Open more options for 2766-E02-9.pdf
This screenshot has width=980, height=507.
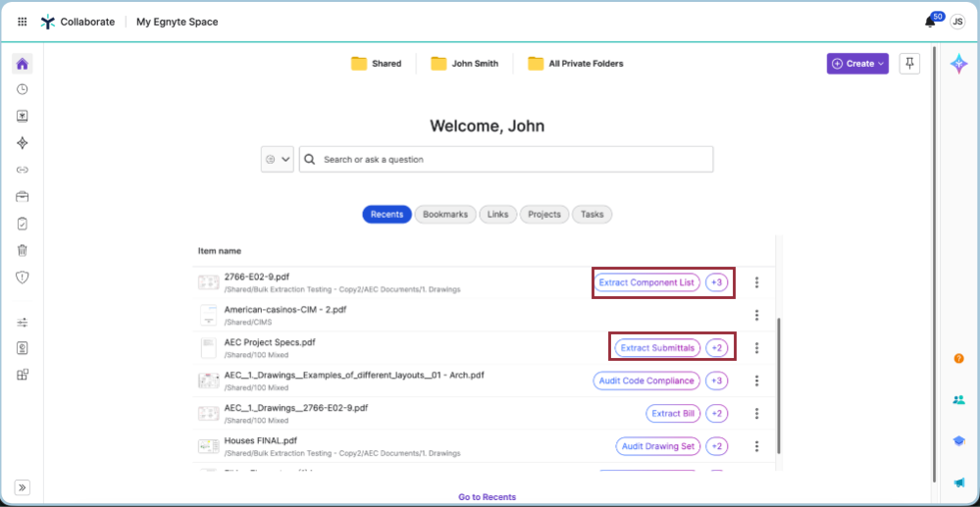756,282
